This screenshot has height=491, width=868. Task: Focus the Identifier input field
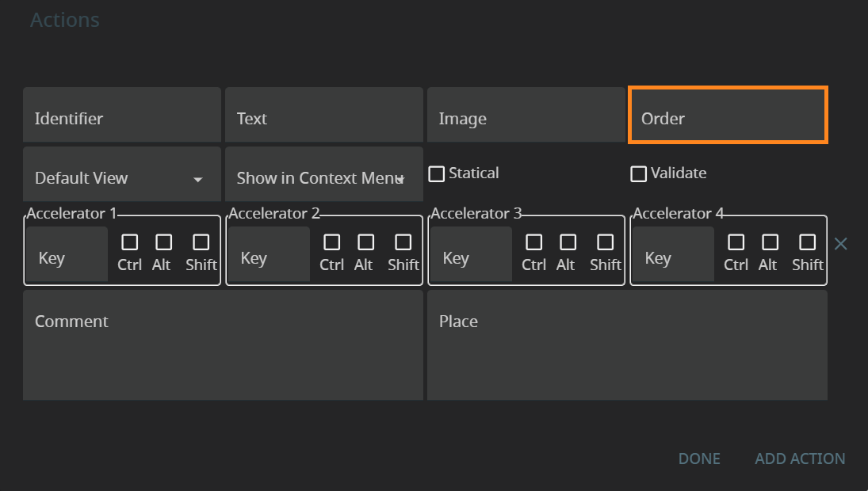click(122, 118)
